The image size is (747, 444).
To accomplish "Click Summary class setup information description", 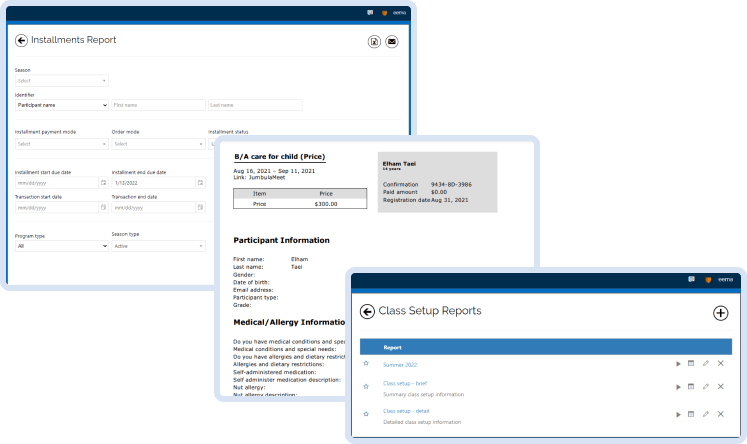I will (x=423, y=394).
